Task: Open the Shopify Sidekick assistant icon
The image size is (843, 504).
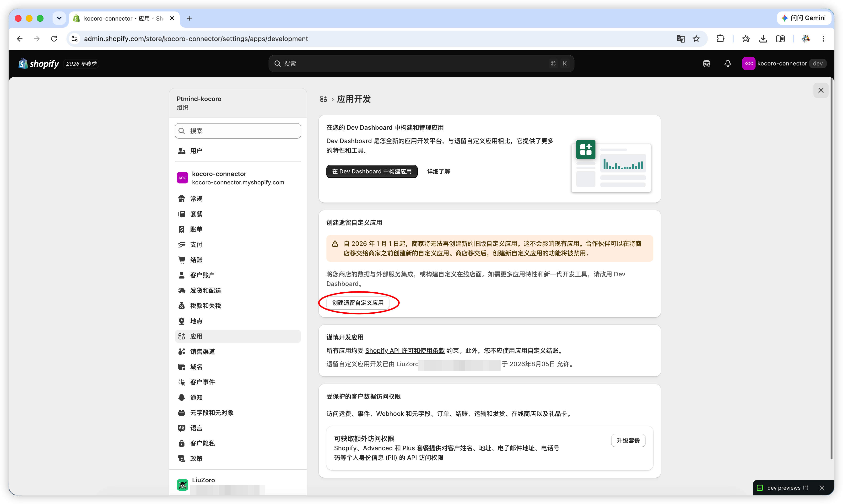Action: click(707, 64)
